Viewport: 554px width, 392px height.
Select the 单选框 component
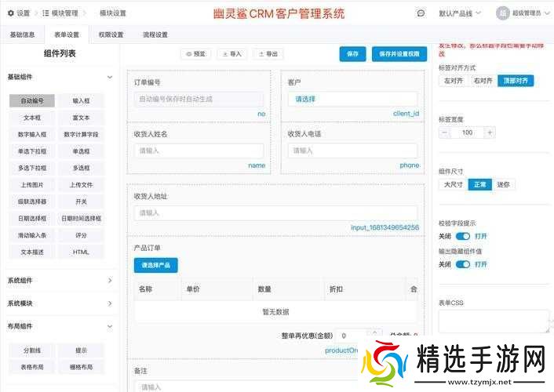[x=82, y=151]
